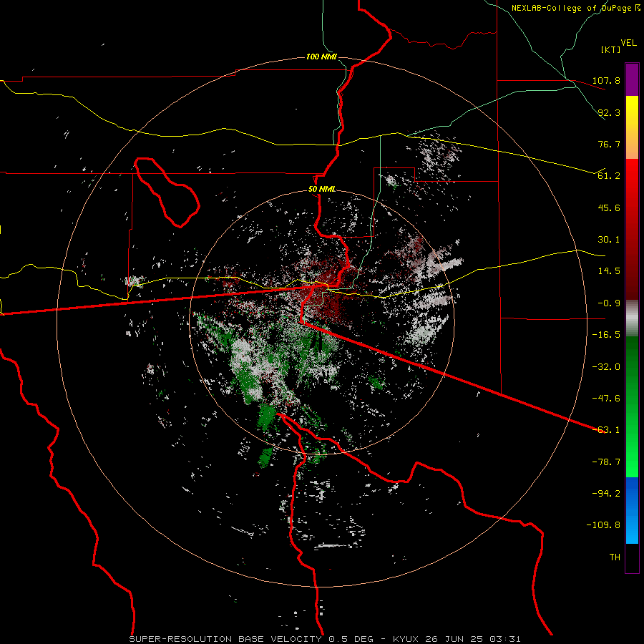Select the -0.9 scale value
The width and height of the screenshot is (644, 644).
tap(606, 303)
